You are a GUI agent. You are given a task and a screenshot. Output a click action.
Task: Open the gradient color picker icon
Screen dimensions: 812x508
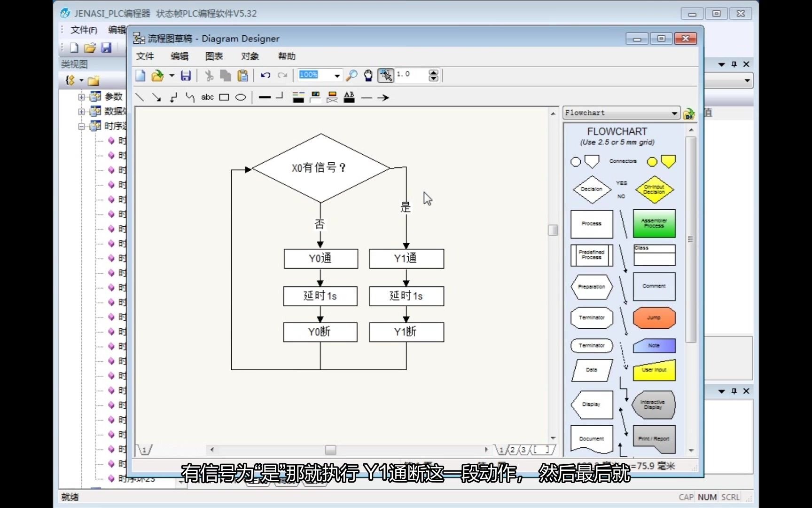[x=332, y=97]
